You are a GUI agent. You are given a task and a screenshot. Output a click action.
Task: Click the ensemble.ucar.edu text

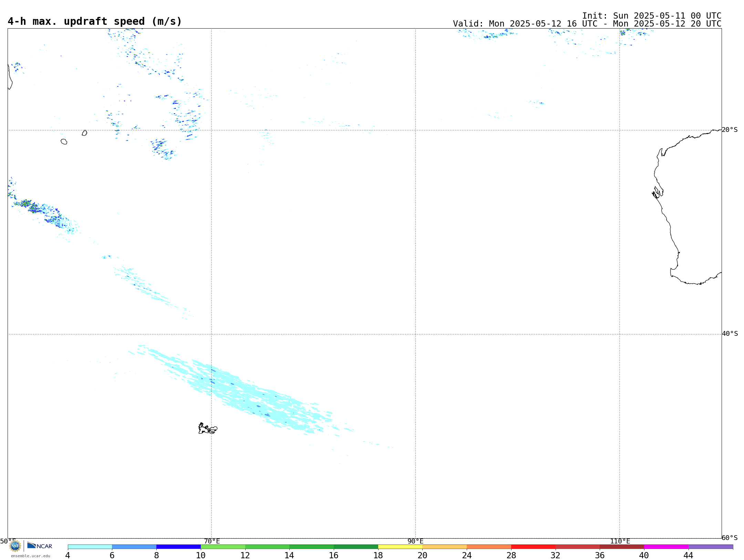(x=30, y=556)
